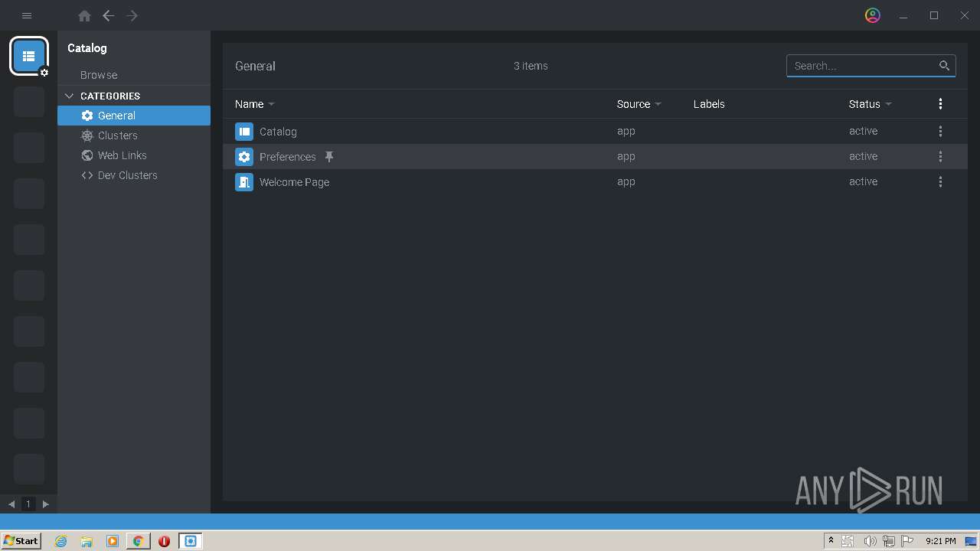Open the Preferences row kebab menu
The height and width of the screenshot is (551, 980).
(940, 157)
